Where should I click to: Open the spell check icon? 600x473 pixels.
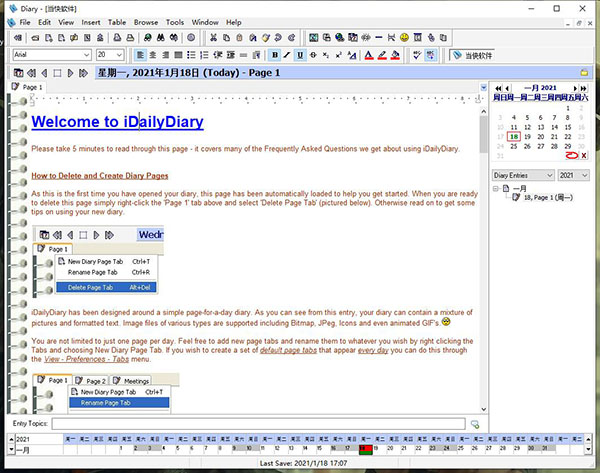click(417, 55)
